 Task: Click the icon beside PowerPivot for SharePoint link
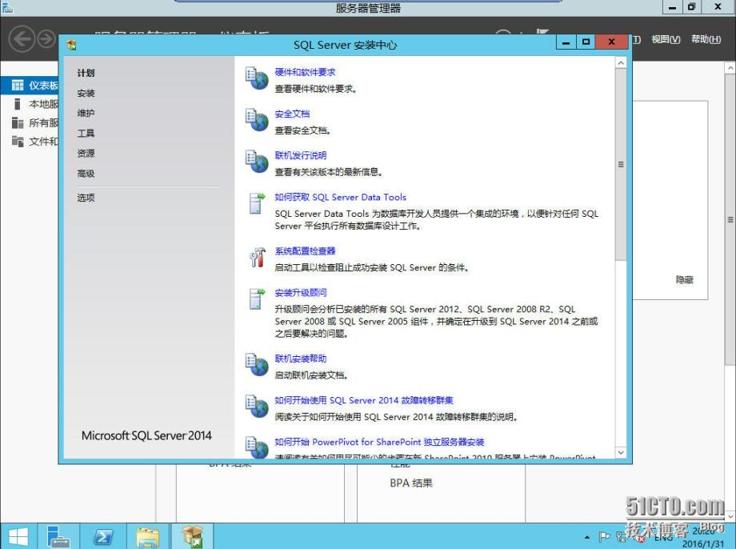pos(256,447)
